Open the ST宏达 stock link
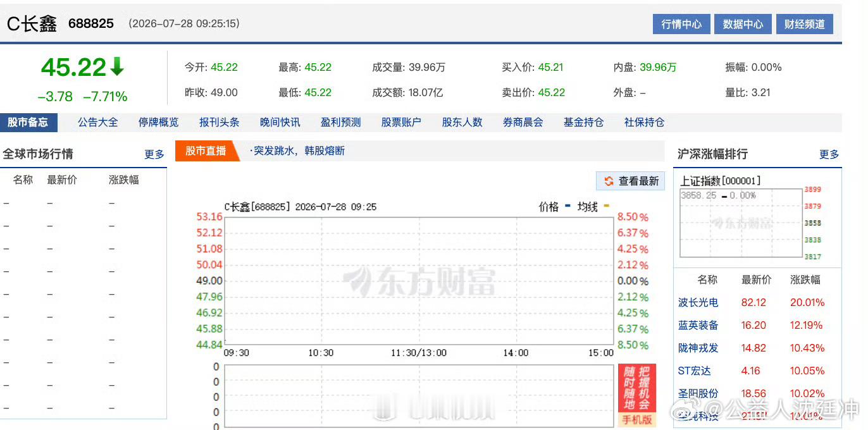This screenshot has width=868, height=430. pos(694,371)
